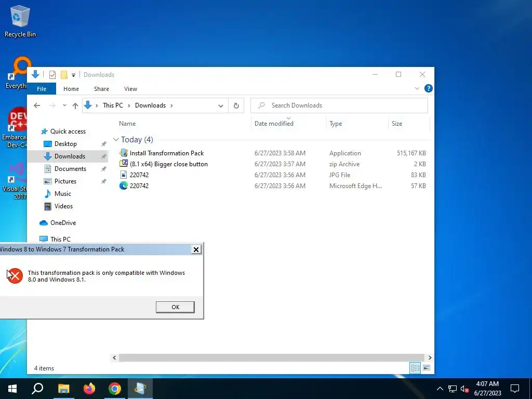
Task: Switch to details view layout
Action: (415, 368)
